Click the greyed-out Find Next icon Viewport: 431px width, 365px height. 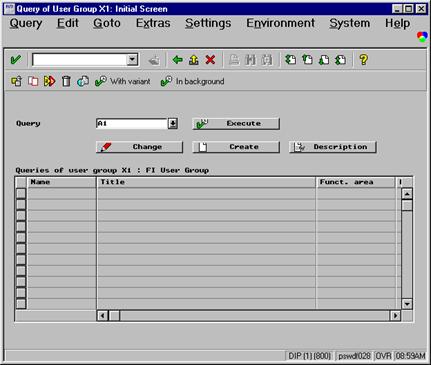click(267, 60)
